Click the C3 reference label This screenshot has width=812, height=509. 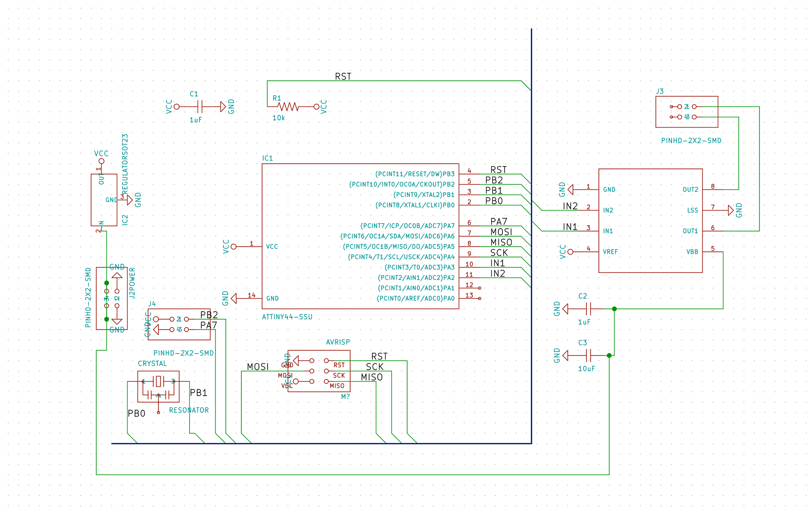[x=582, y=343]
